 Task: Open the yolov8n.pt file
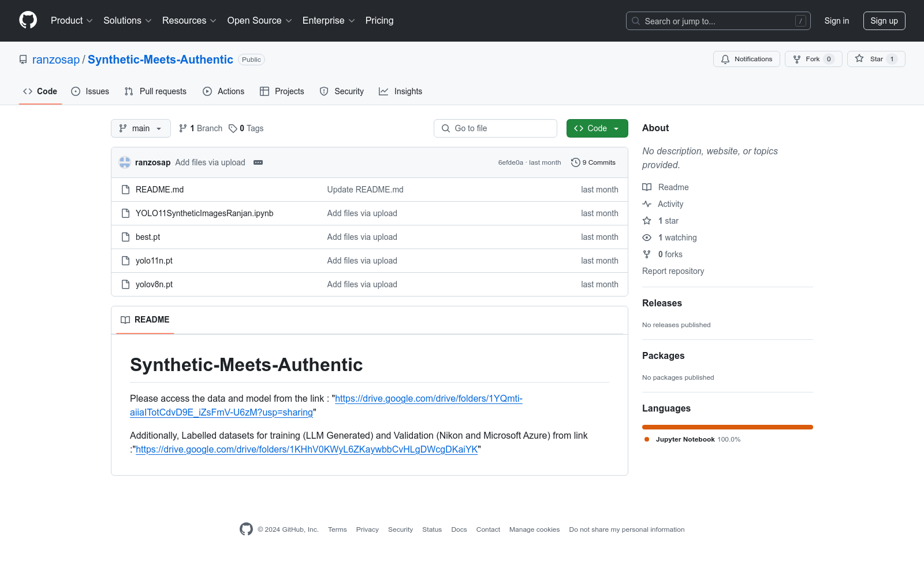click(154, 284)
